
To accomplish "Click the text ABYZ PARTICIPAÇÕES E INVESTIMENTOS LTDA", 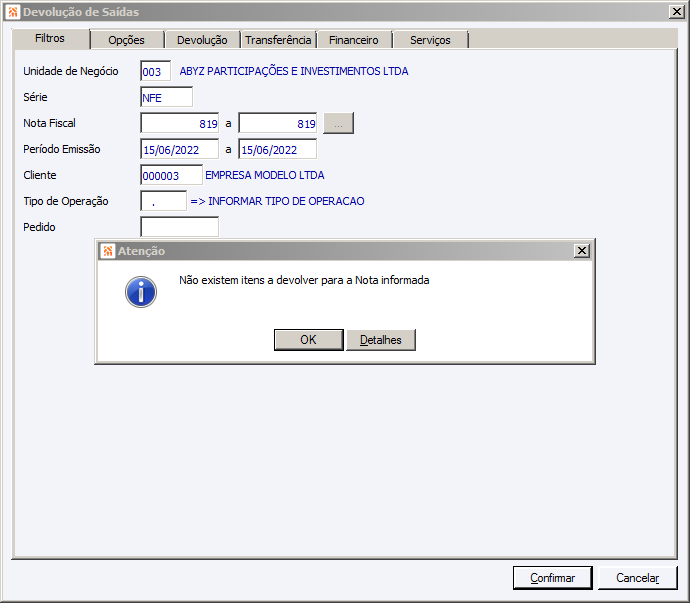I will 294,71.
